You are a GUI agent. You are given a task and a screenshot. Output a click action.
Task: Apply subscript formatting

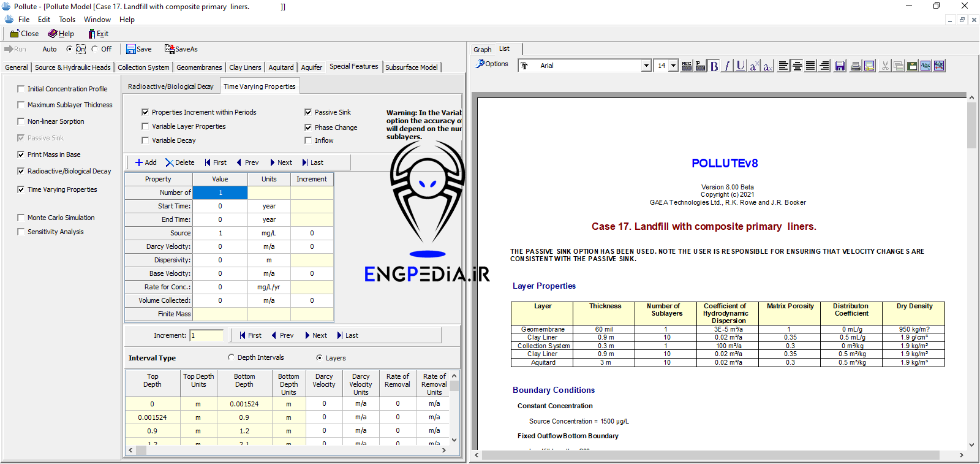pyautogui.click(x=767, y=66)
